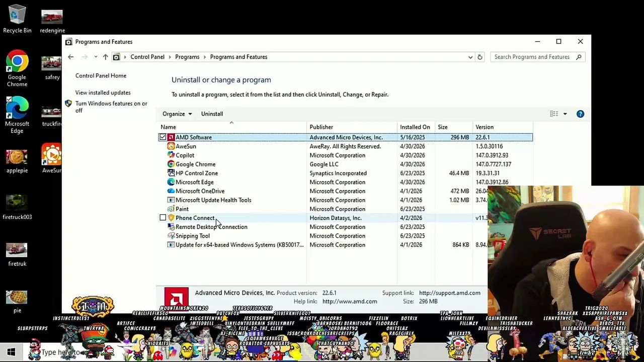644x362 pixels.
Task: Expand the address bar history dropdown
Action: tap(470, 57)
